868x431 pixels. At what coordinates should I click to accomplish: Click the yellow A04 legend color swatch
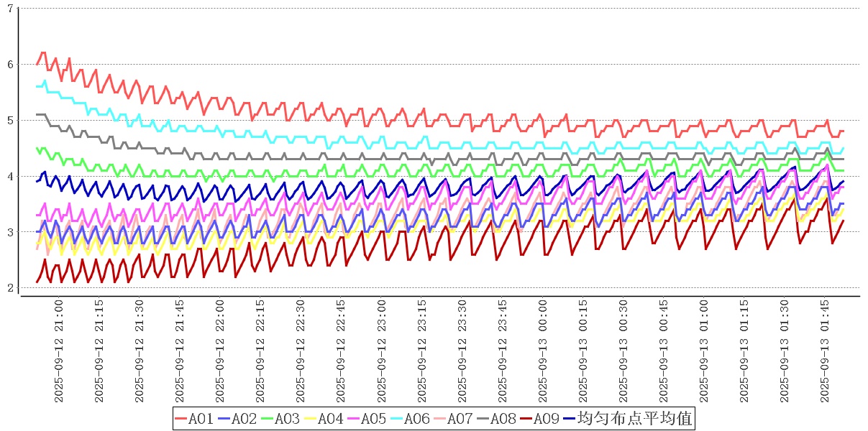point(311,419)
